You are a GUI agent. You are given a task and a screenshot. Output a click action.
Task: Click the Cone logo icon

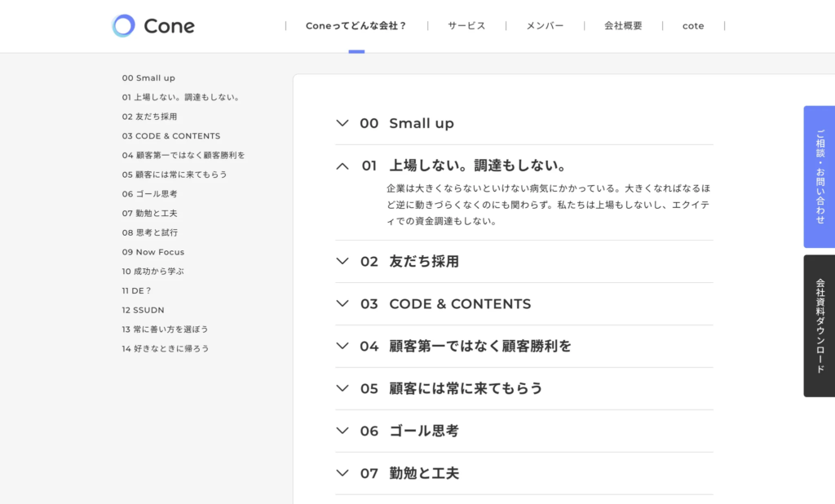123,26
